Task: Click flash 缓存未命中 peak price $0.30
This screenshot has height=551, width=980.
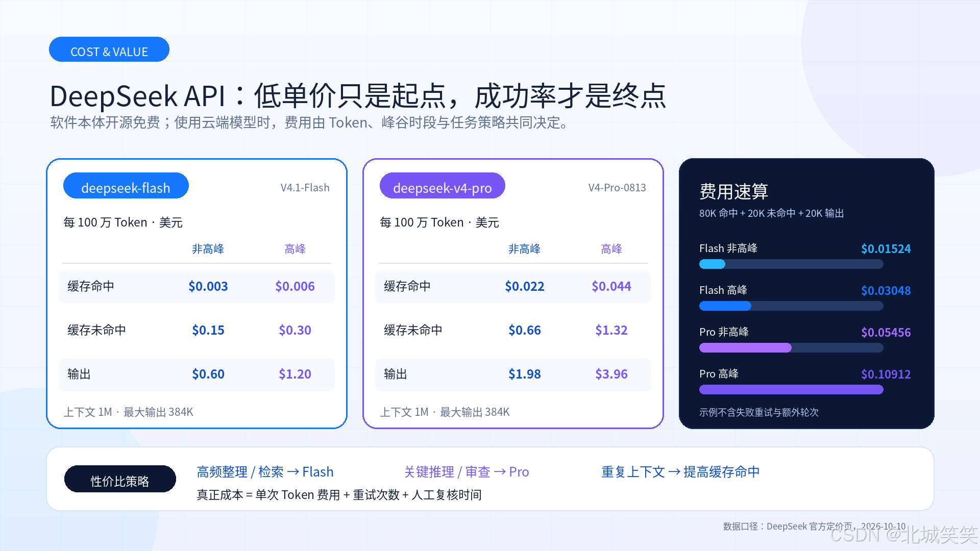Action: click(x=295, y=330)
